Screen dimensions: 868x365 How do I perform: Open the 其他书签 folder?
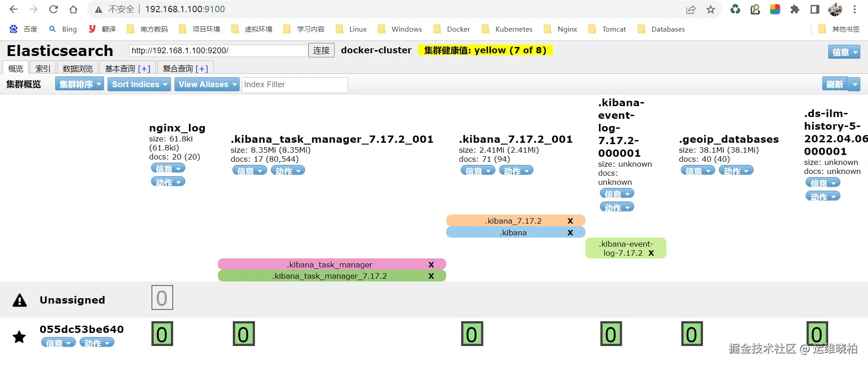point(839,29)
